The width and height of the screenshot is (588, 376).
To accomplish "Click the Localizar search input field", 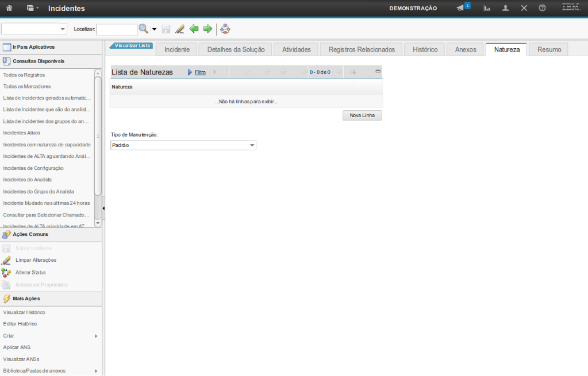I will tap(117, 29).
